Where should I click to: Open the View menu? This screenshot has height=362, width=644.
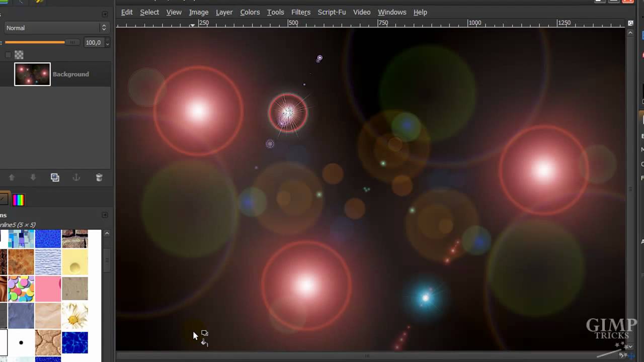click(174, 12)
